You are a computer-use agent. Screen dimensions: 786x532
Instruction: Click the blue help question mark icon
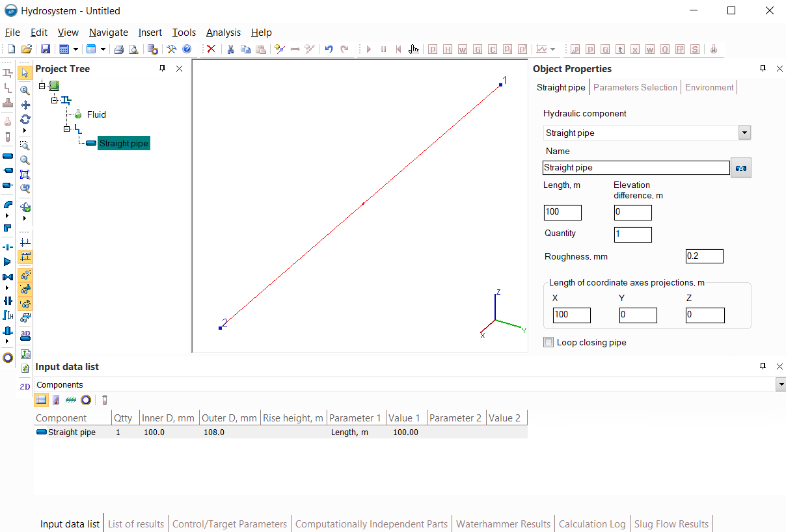[x=187, y=49]
